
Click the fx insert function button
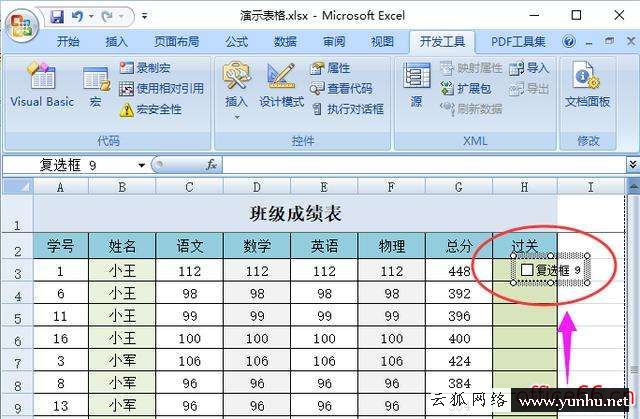(211, 165)
